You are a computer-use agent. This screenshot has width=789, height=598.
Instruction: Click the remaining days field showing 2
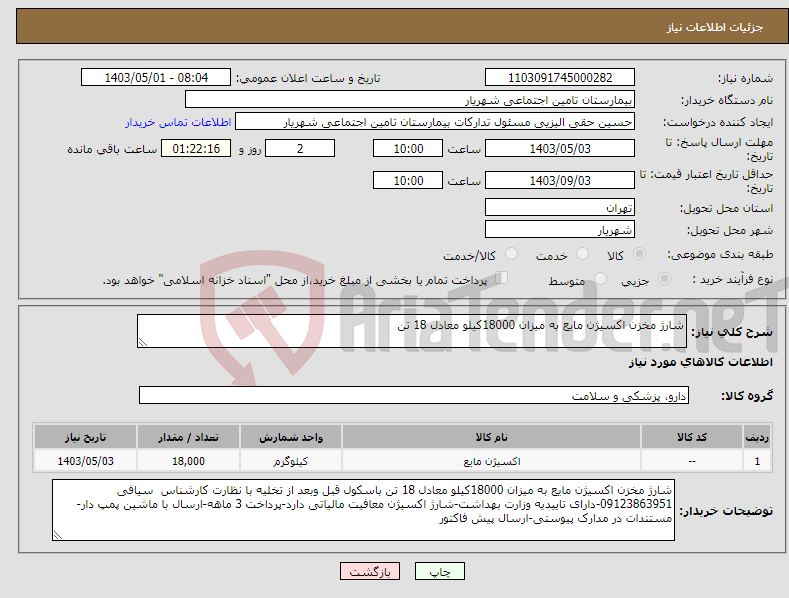click(x=300, y=148)
